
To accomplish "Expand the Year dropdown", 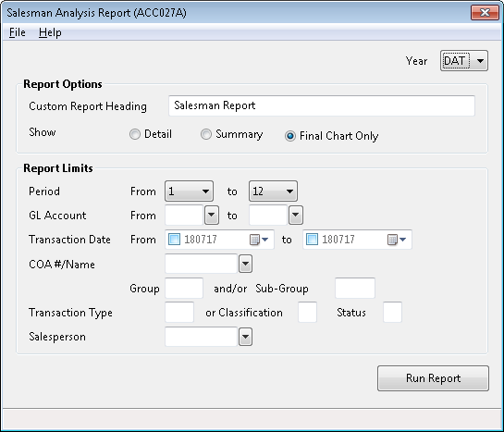I will pos(480,61).
